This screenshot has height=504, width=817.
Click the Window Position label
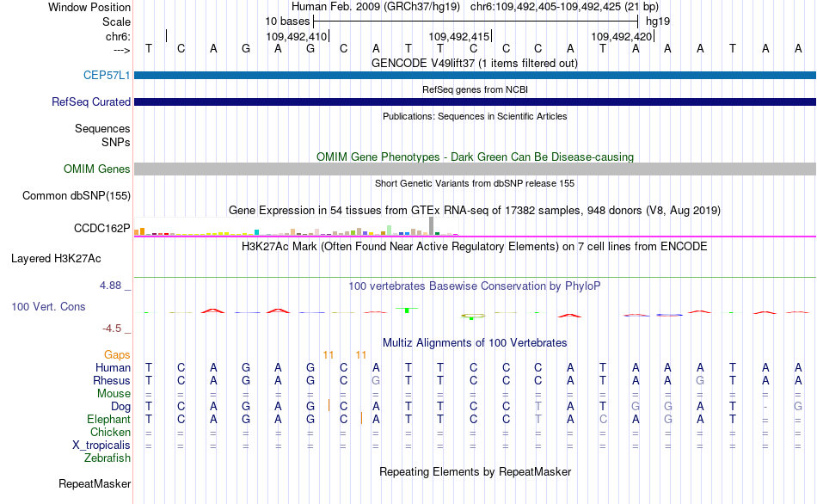pyautogui.click(x=89, y=7)
